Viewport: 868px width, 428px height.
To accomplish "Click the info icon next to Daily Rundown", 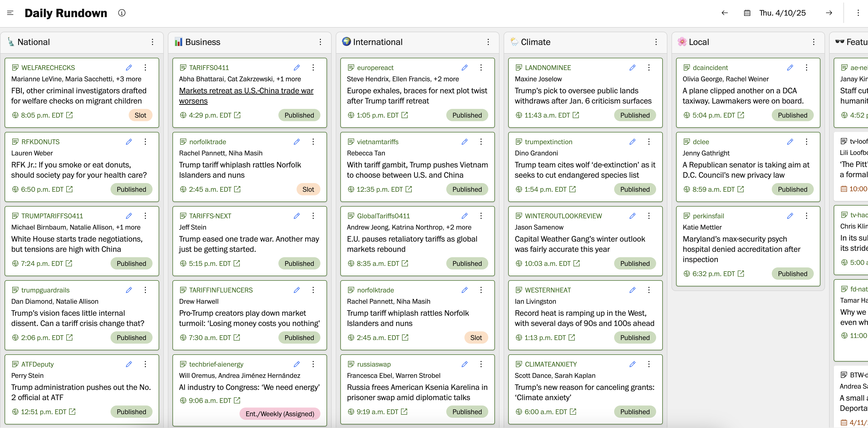I will [x=122, y=13].
